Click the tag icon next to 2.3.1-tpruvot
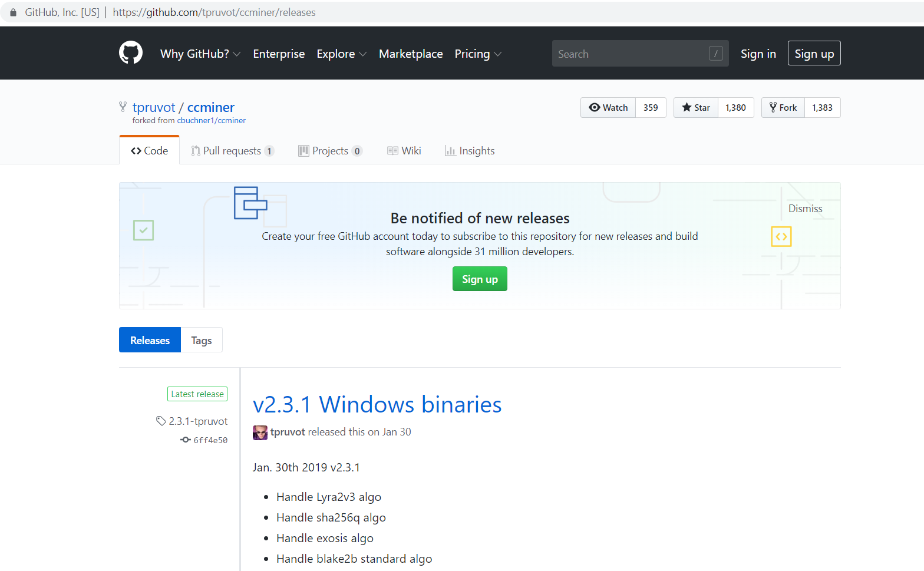The height and width of the screenshot is (571, 924). pyautogui.click(x=161, y=421)
